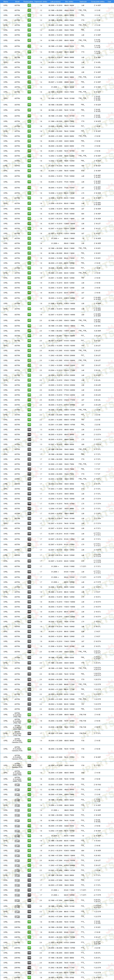Click the ON icon in the Astra X 17 DTL F69_ row
Image resolution: width=114 pixels, height=980 pixels.
(29, 454)
